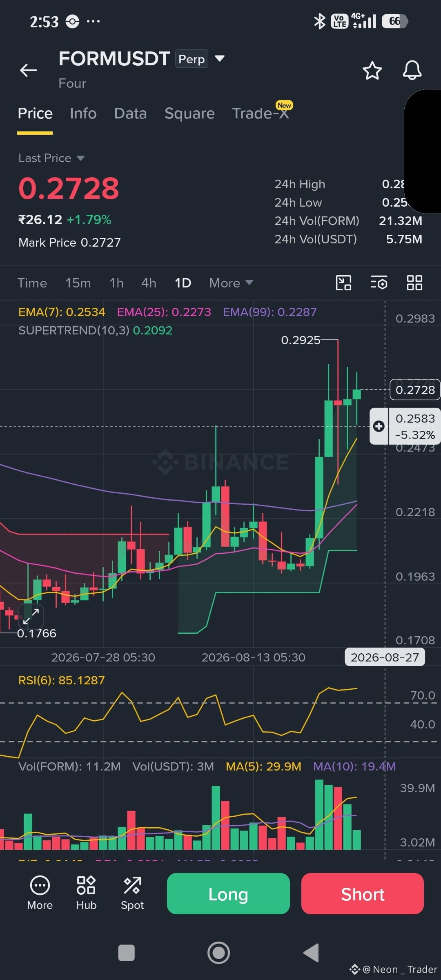Tap the green Long button
The height and width of the screenshot is (980, 441).
tap(228, 893)
